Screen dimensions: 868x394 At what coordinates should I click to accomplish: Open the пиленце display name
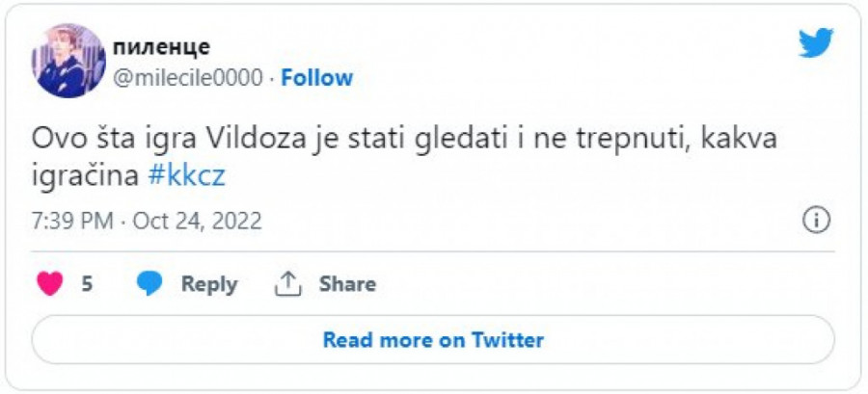[162, 46]
